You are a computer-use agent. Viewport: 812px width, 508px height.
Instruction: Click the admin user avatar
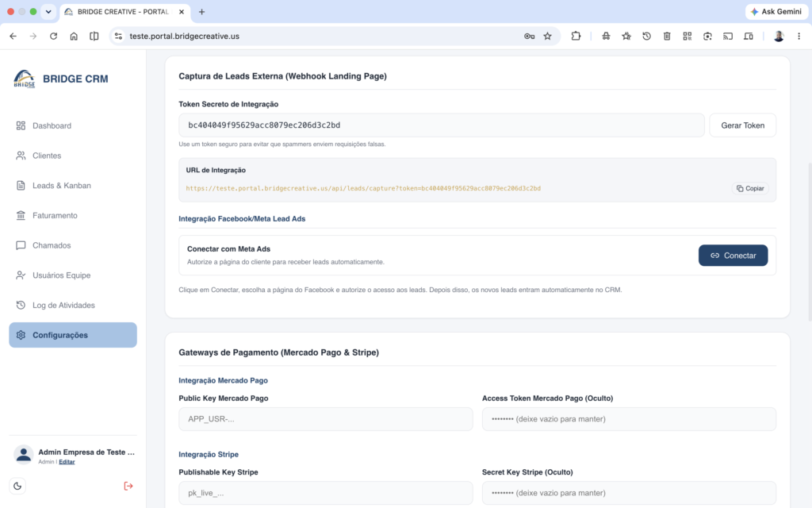click(23, 455)
